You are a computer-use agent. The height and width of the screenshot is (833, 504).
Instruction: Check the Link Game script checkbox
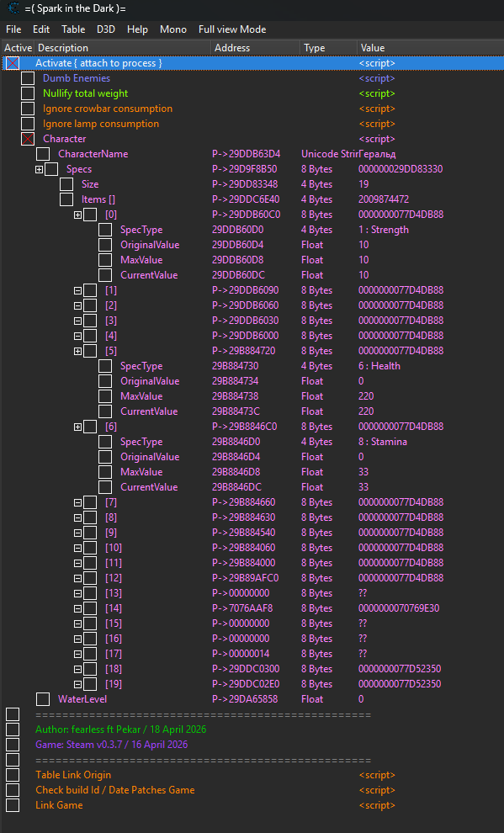point(13,805)
